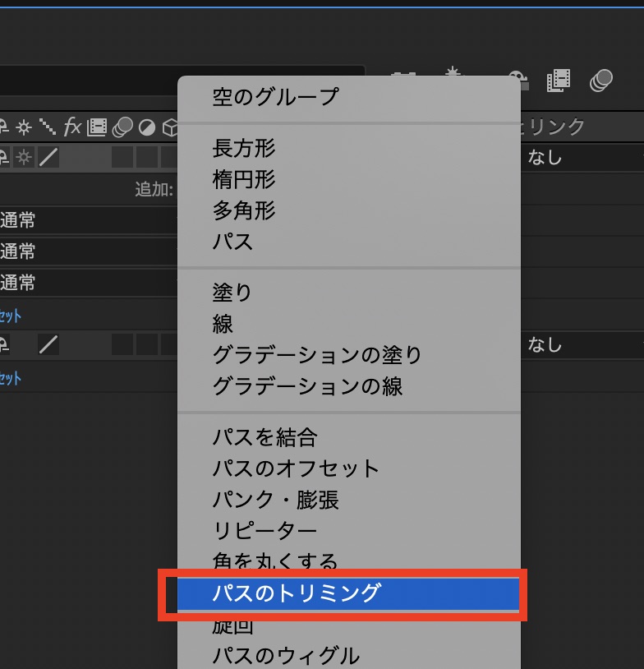
Task: Click the quality column header icon
Action: 48,127
